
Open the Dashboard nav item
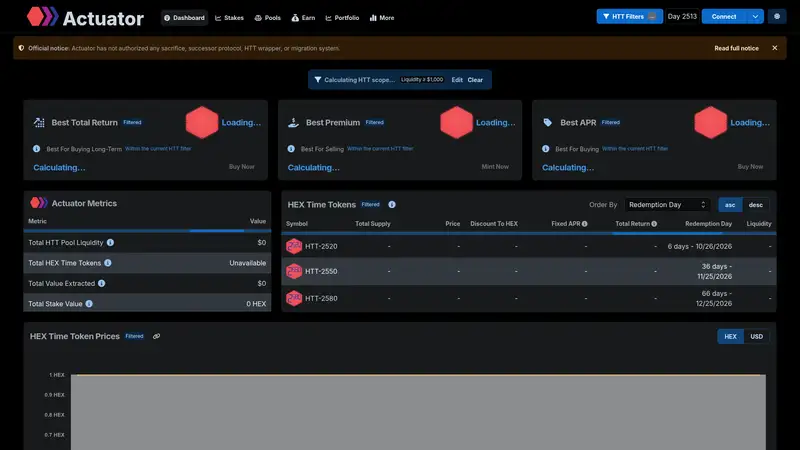coord(184,18)
